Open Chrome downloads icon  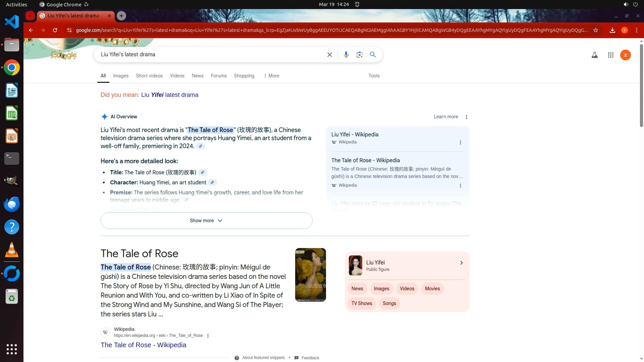(x=612, y=30)
